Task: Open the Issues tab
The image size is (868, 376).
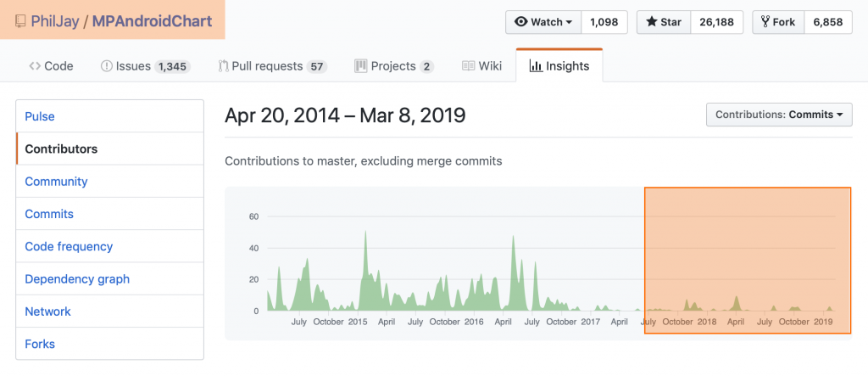Action: coord(145,66)
